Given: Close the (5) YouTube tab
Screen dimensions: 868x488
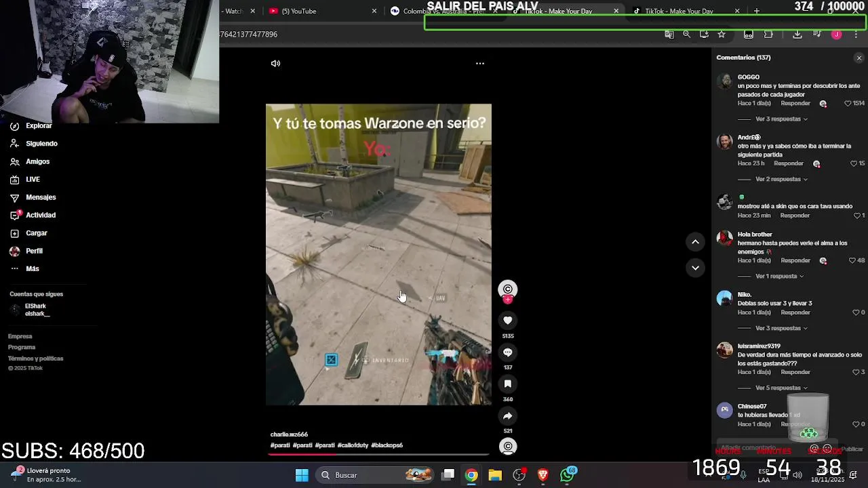Looking at the screenshot, I should 374,11.
